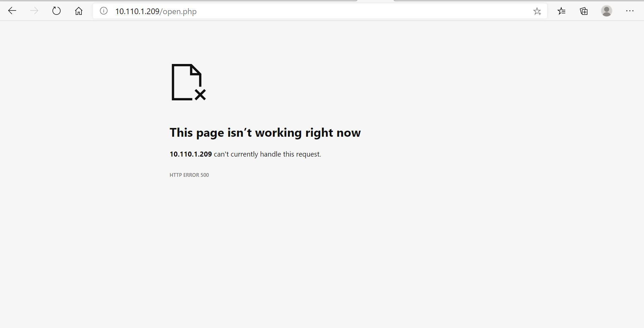Screen dimensions: 644x328
Task: Open the Collections panel
Action: (584, 11)
